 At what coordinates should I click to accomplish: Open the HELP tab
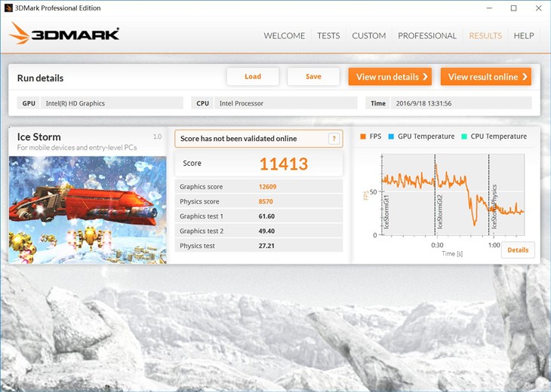pyautogui.click(x=524, y=35)
